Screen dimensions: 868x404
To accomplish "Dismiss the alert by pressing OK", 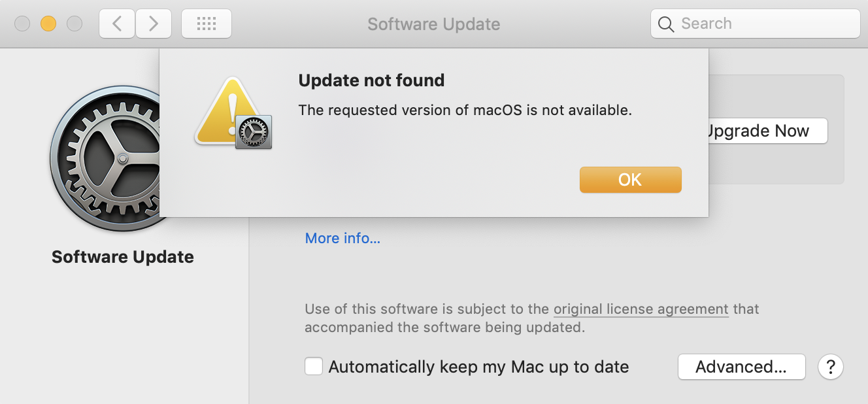I will pyautogui.click(x=630, y=180).
